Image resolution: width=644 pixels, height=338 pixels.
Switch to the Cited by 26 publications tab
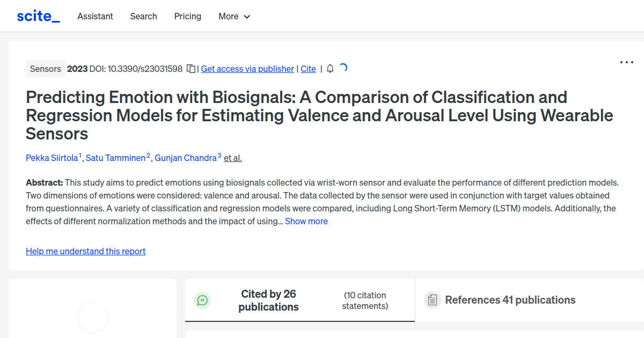(268, 300)
